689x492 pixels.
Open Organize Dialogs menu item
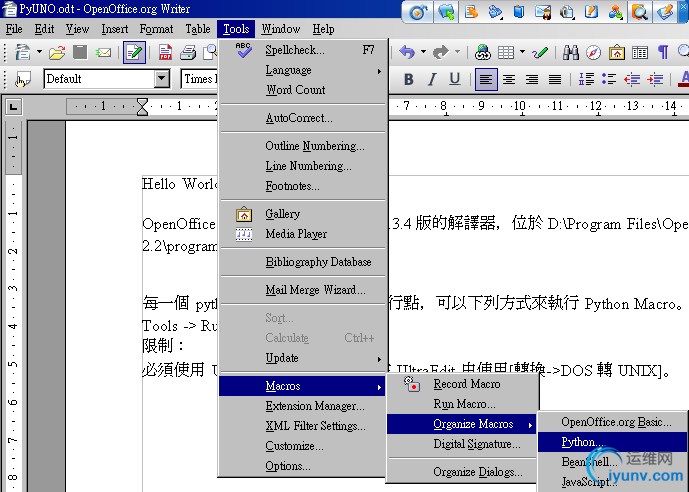tap(462, 472)
